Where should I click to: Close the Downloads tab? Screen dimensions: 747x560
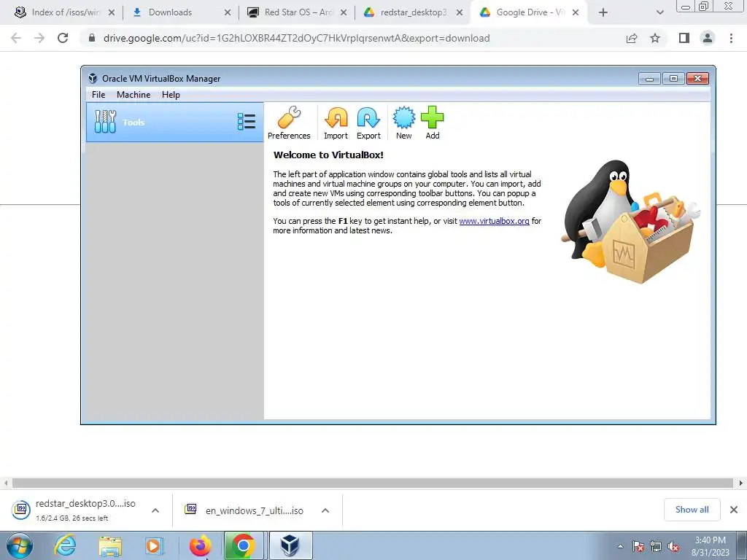(228, 12)
